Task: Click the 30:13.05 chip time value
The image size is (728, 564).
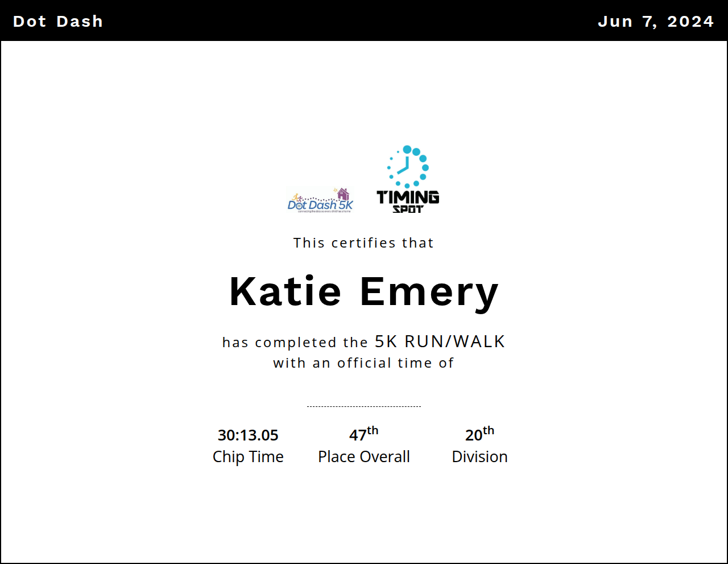Action: point(248,435)
